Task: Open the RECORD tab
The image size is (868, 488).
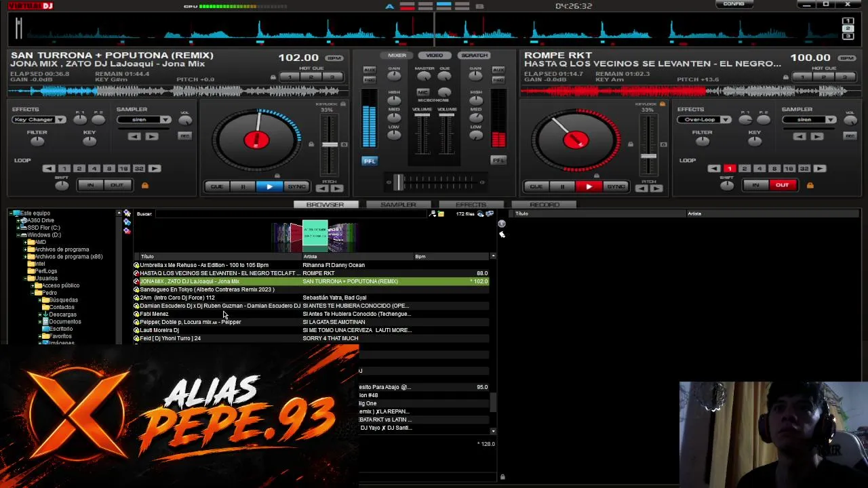Action: [545, 205]
